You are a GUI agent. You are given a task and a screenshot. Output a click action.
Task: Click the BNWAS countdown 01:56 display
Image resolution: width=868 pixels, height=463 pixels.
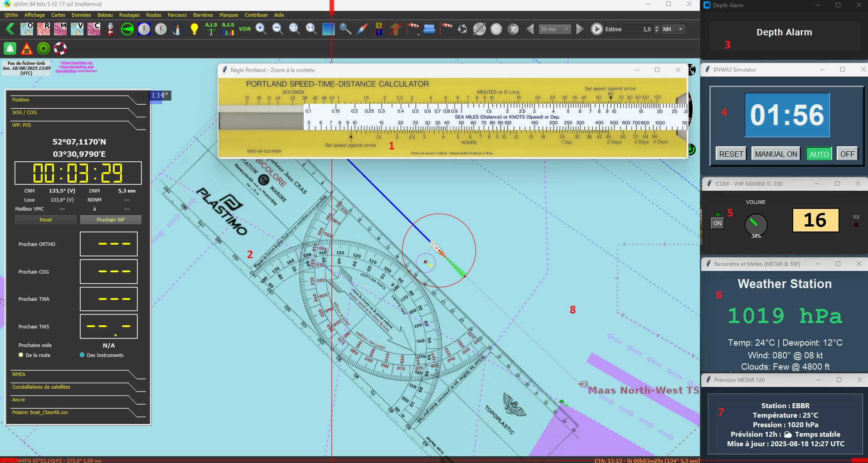787,115
